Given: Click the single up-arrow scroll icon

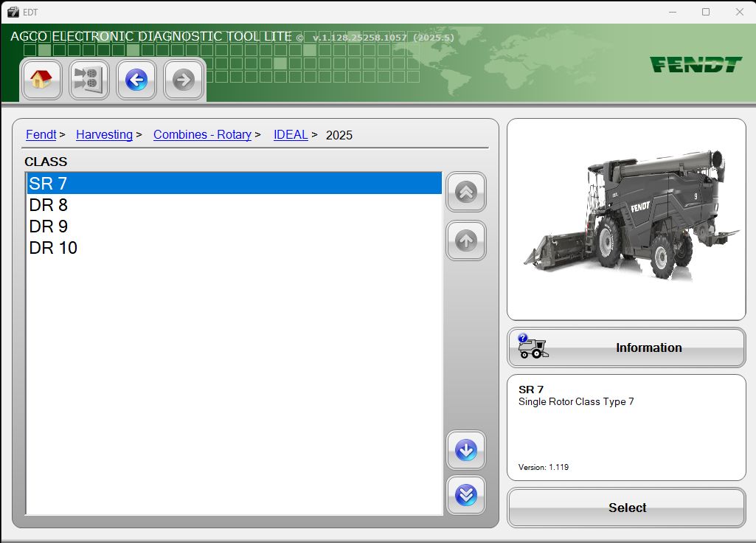Looking at the screenshot, I should tap(465, 241).
